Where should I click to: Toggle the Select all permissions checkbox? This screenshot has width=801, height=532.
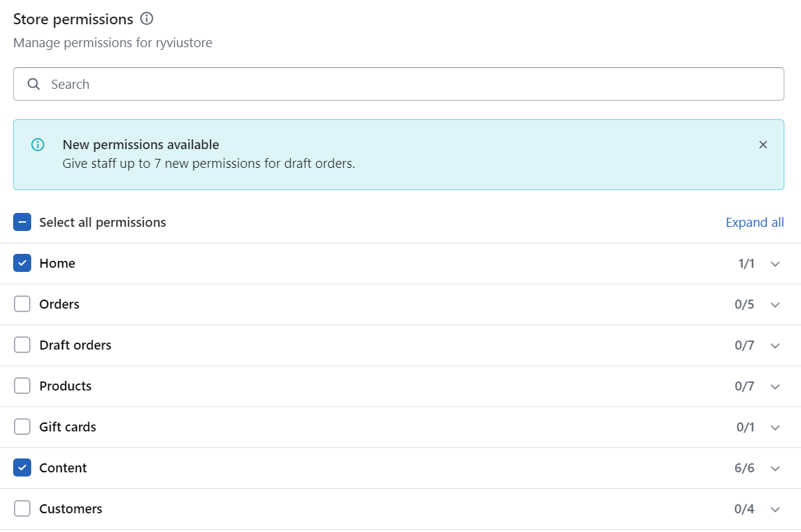click(x=22, y=223)
